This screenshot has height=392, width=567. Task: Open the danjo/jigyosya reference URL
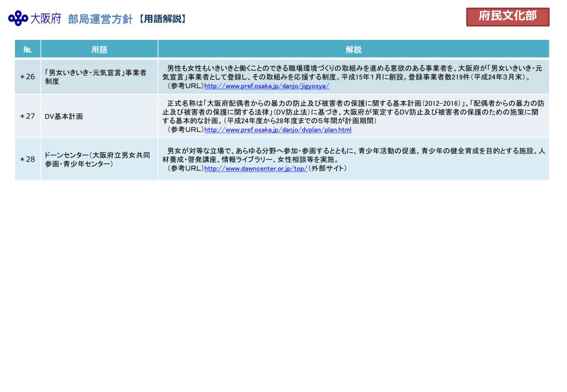pos(267,86)
